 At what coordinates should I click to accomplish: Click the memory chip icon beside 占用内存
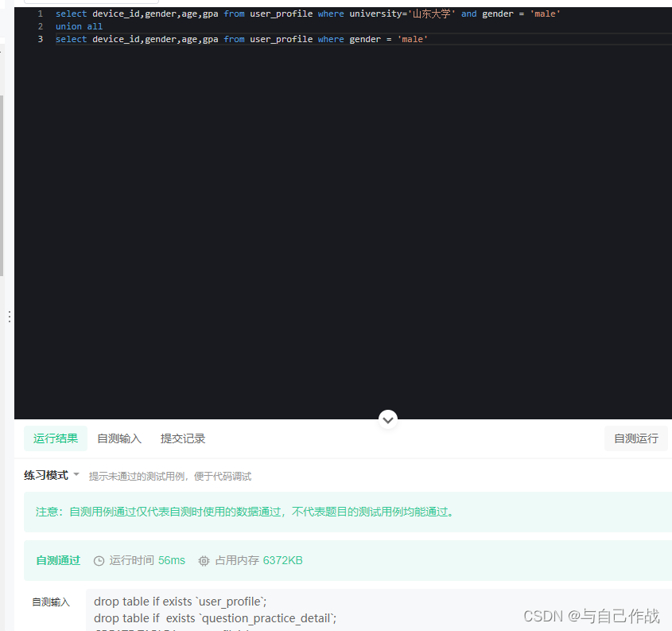pyautogui.click(x=206, y=560)
